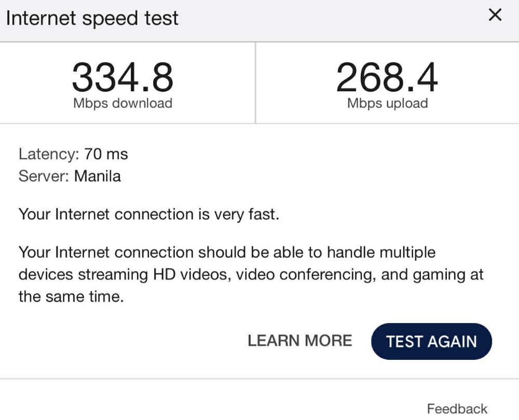This screenshot has width=519, height=420.
Task: Open the LEARN MORE link
Action: [x=299, y=341]
